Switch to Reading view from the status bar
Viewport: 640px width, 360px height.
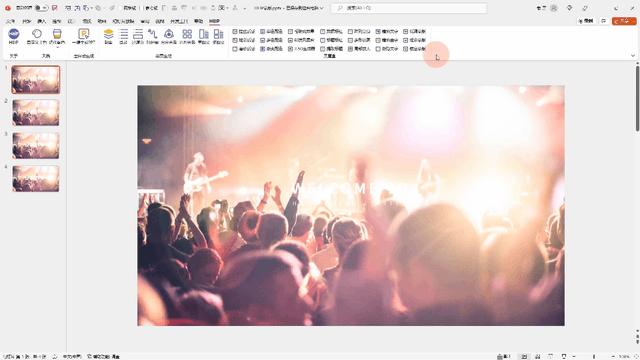coord(550,356)
